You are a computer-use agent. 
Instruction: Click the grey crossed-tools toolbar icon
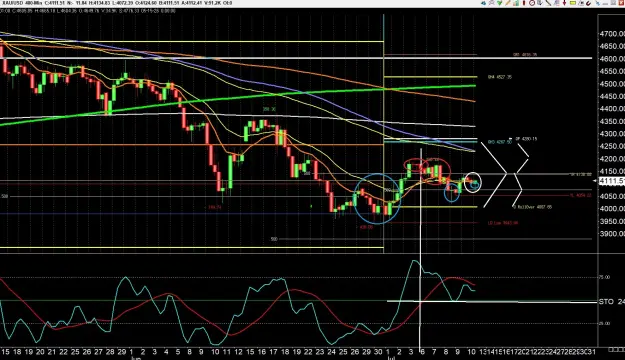click(x=491, y=3)
